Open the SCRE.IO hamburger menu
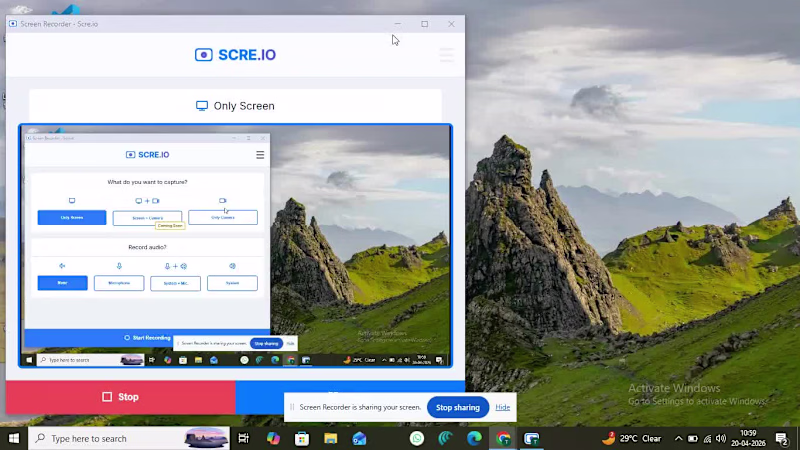The image size is (800, 450). 446,55
